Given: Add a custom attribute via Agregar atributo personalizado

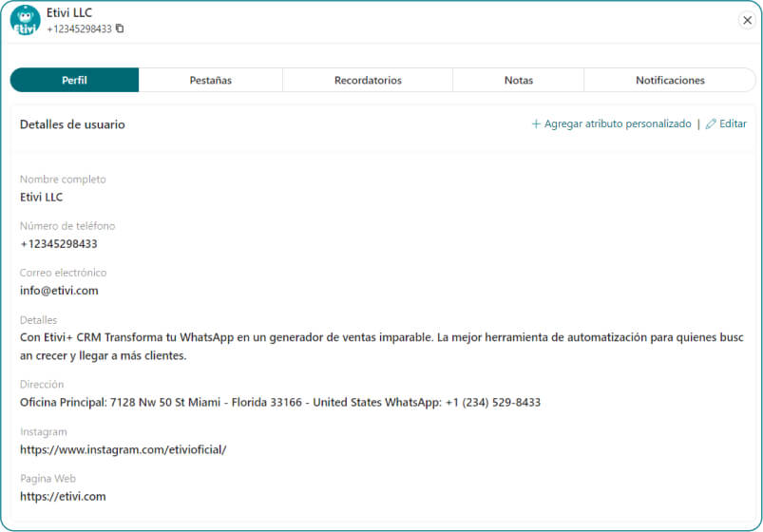Looking at the screenshot, I should 611,124.
